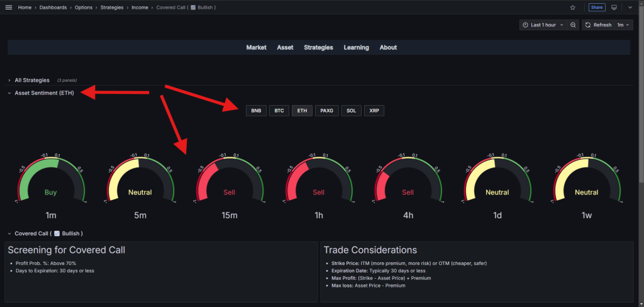The width and height of the screenshot is (644, 307).
Task: Select the About nav tab
Action: click(x=388, y=47)
